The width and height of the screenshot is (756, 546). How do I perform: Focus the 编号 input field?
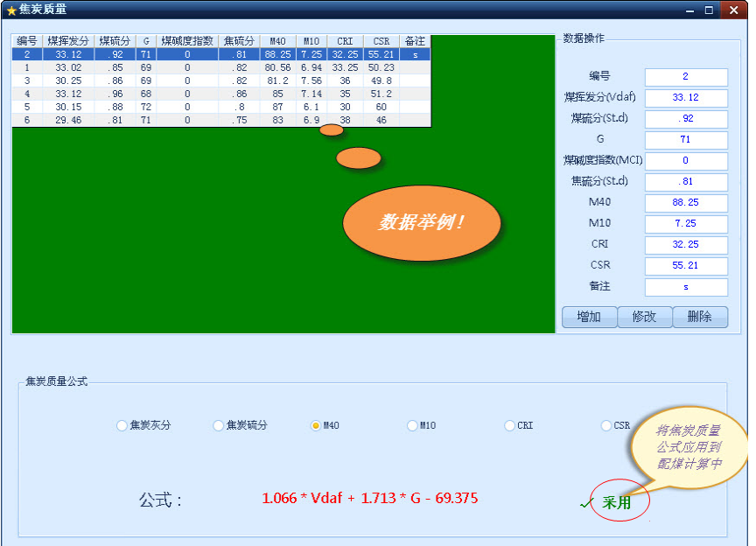686,77
